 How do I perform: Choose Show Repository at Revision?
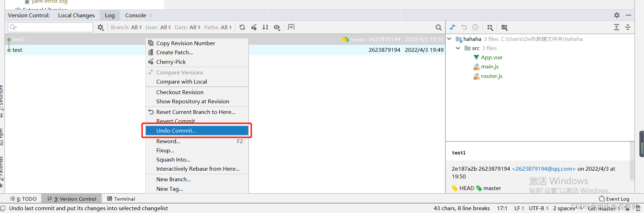[x=197, y=101]
